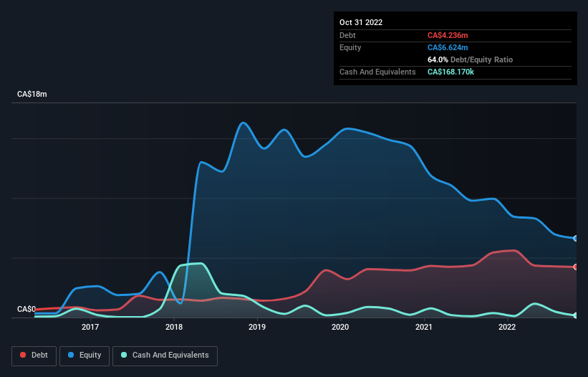The image size is (588, 377).
Task: Click the CA$6.624m equity value
Action: pos(448,47)
